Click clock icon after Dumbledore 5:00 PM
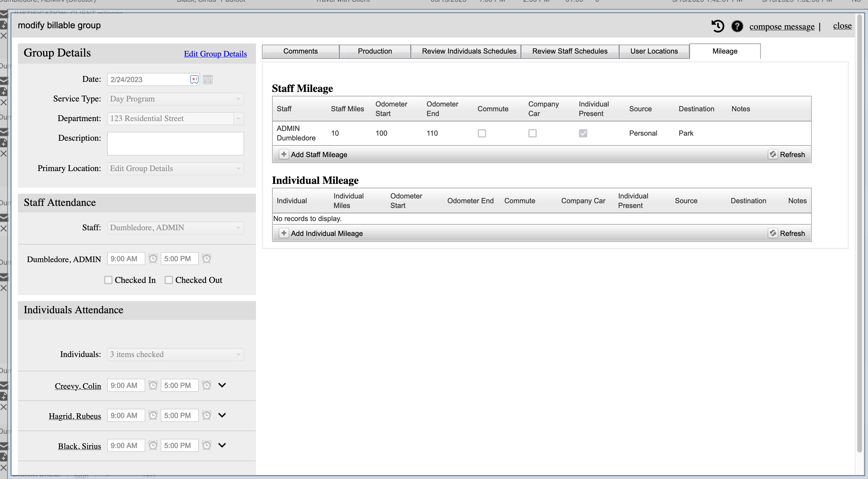 point(207,258)
